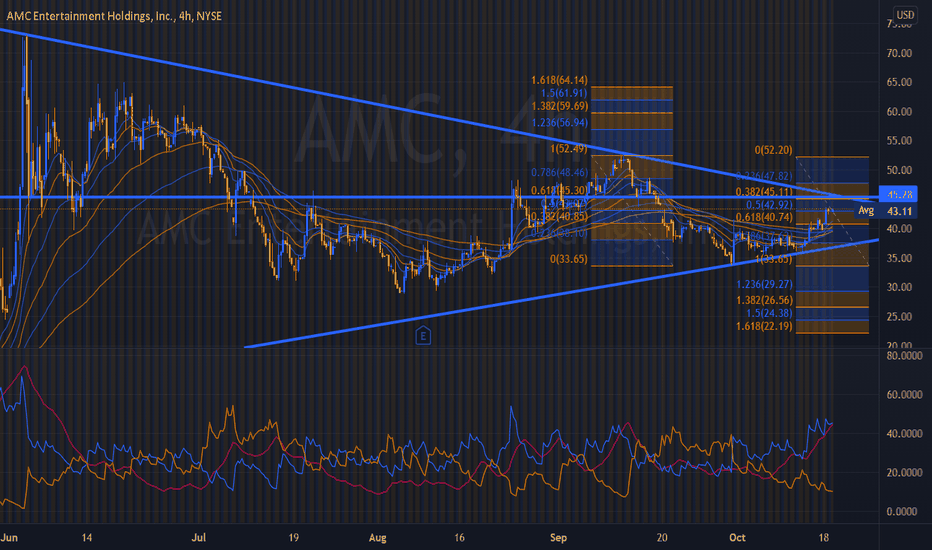Click the 0.786(48.46) Fibonacci label
932x550 pixels.
559,172
